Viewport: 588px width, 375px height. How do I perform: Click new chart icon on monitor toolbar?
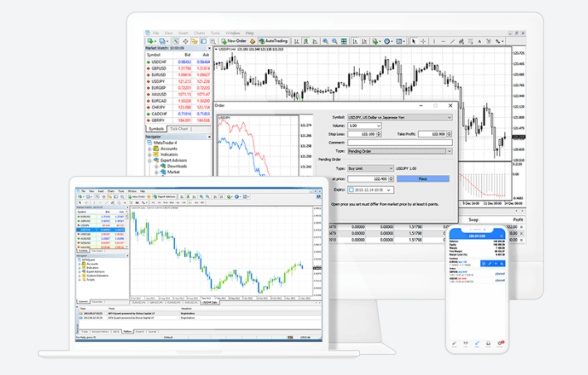pyautogui.click(x=150, y=41)
